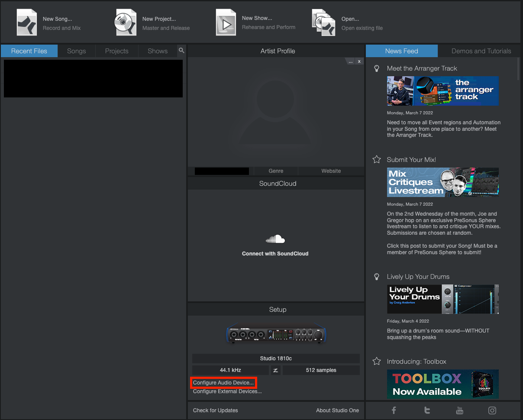This screenshot has height=420, width=523.
Task: Switch to the Shows tab
Action: click(158, 51)
